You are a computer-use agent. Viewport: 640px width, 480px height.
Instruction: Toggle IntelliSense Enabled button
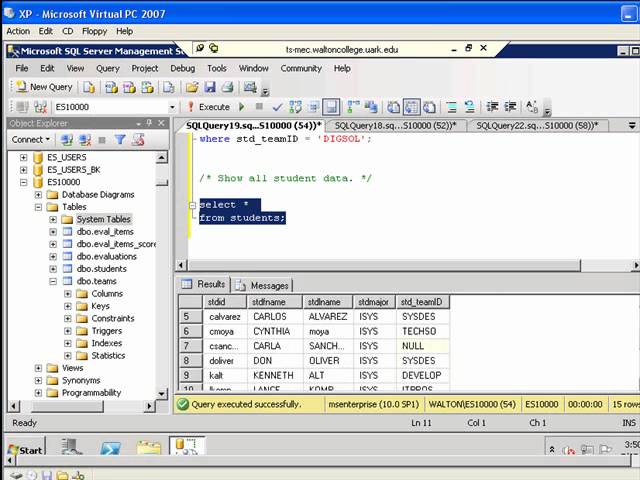[331, 107]
